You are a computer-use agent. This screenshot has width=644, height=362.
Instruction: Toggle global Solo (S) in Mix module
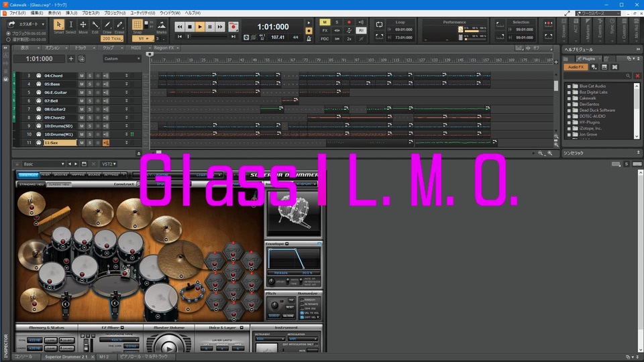pos(337,22)
